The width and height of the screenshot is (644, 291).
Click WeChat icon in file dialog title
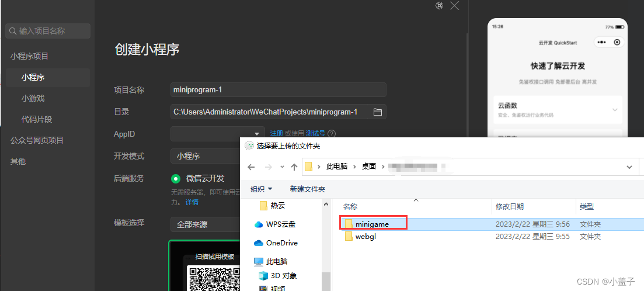tap(249, 145)
